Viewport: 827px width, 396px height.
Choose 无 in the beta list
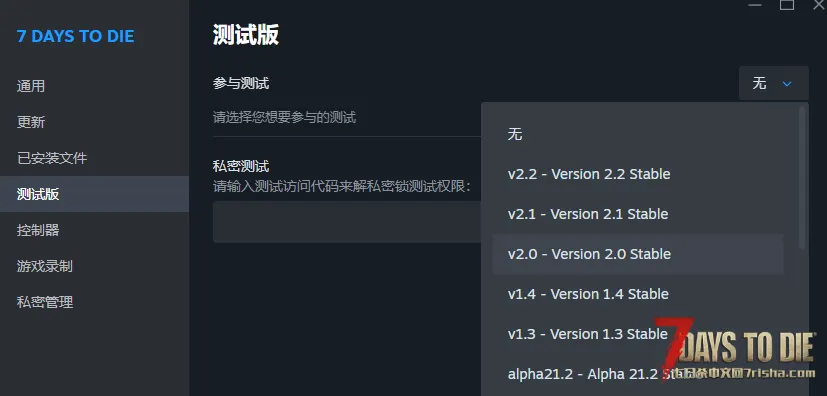[x=638, y=134]
